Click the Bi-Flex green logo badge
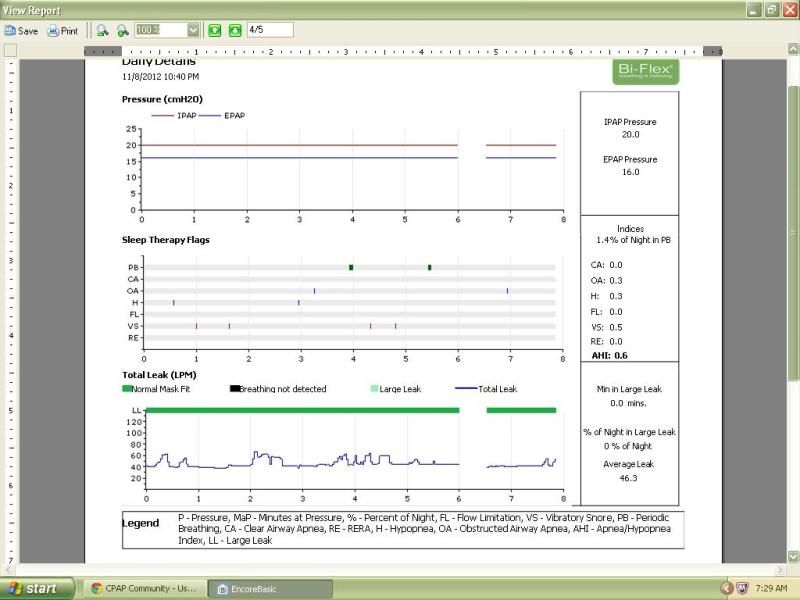800x600 pixels. [645, 71]
